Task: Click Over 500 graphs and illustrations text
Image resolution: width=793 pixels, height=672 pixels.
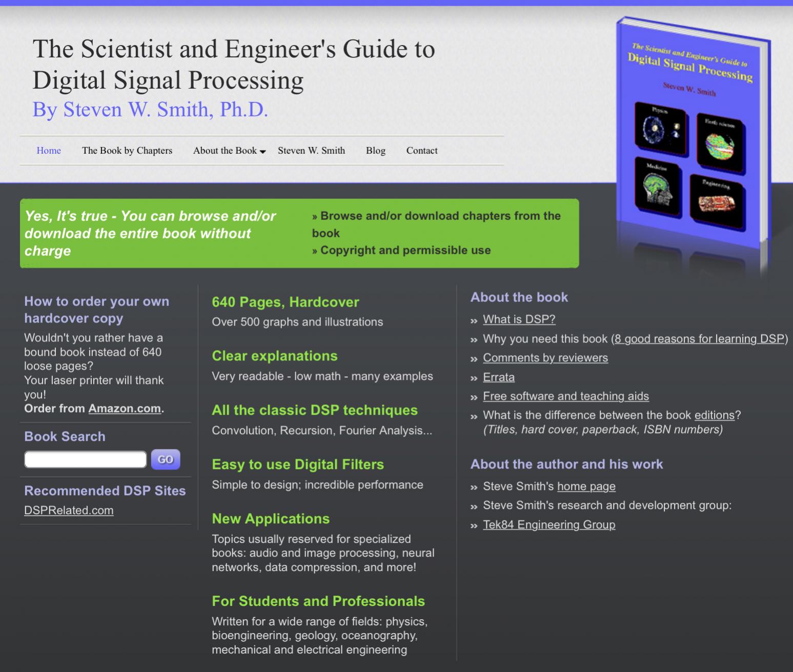Action: click(297, 322)
